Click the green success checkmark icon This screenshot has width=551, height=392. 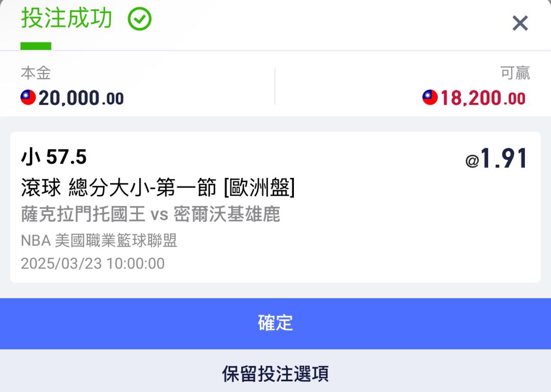(139, 19)
